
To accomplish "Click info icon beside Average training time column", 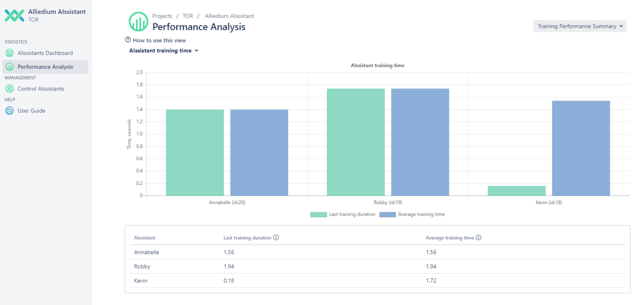I will [x=479, y=237].
